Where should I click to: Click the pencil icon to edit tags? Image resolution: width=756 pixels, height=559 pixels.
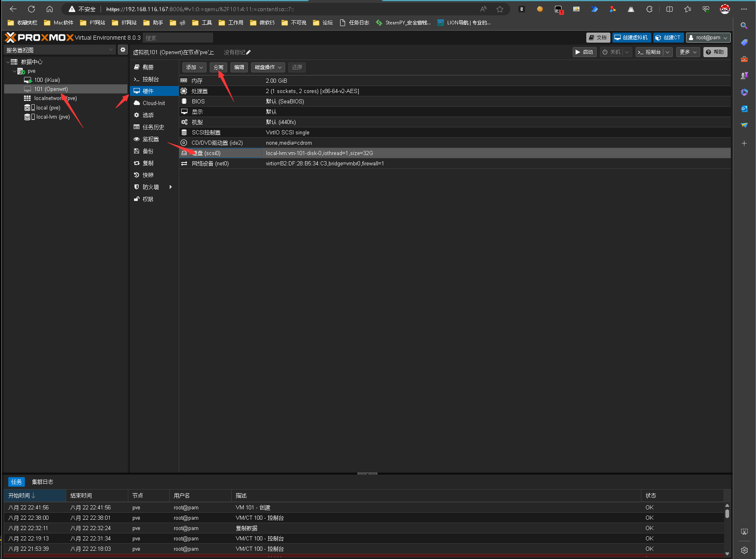(248, 53)
